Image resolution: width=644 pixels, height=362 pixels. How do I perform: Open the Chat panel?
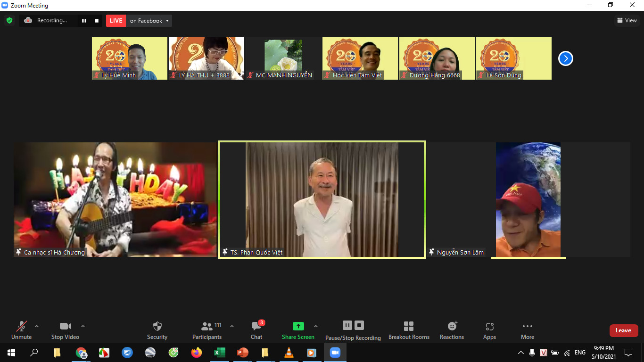point(256,330)
